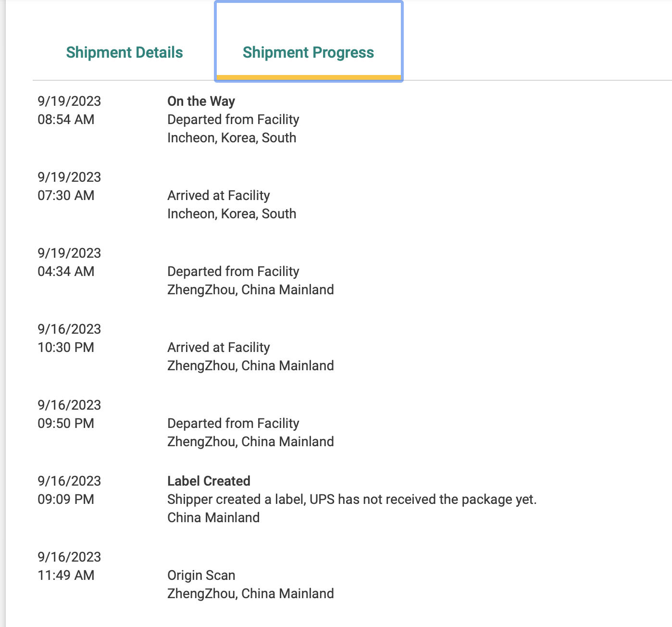Click the 07:30 AM timestamp
The height and width of the screenshot is (627, 672).
tap(66, 196)
